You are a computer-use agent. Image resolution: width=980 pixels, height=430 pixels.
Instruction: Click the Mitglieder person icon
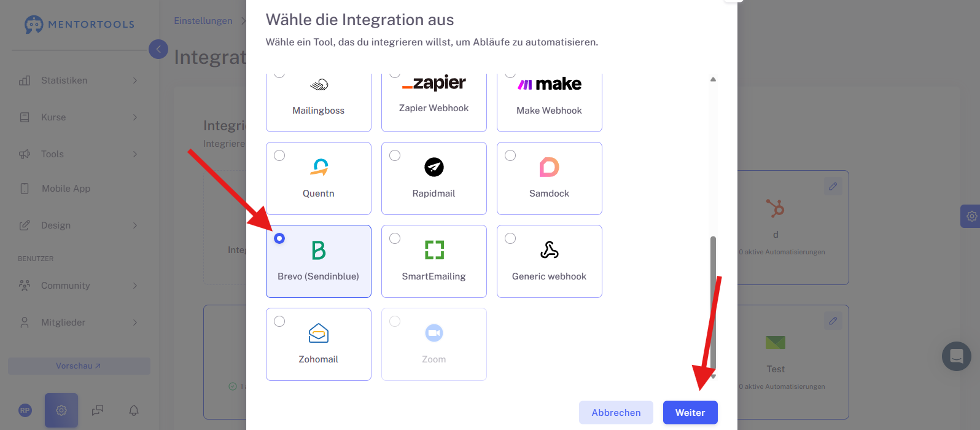[x=25, y=322]
